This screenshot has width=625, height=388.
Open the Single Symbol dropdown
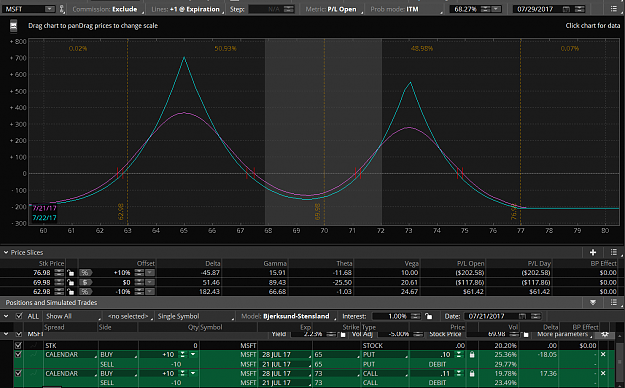point(195,316)
